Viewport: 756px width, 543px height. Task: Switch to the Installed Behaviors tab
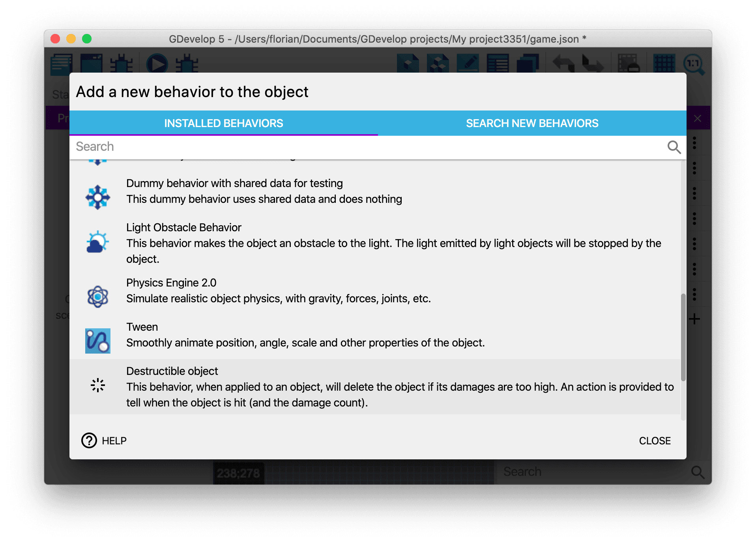[223, 123]
